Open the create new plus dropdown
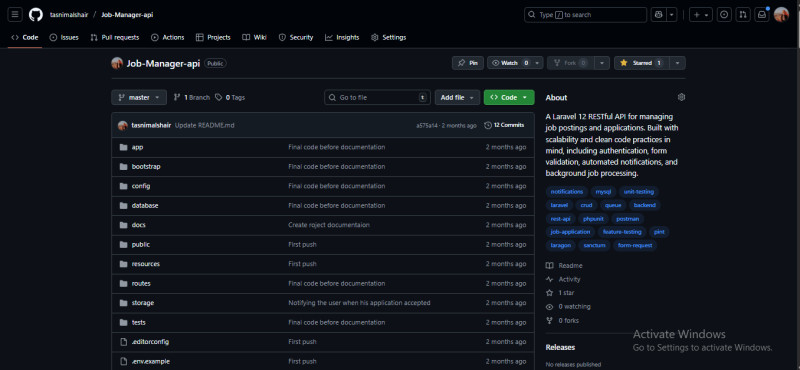This screenshot has width=800, height=370. tap(701, 15)
